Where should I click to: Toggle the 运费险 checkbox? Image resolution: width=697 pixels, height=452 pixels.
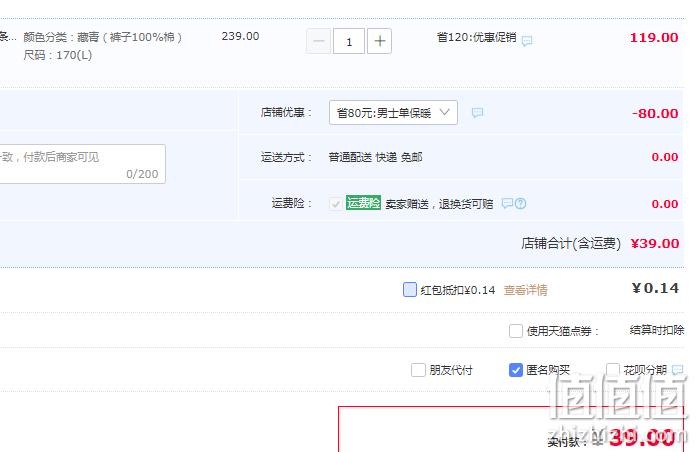[336, 204]
